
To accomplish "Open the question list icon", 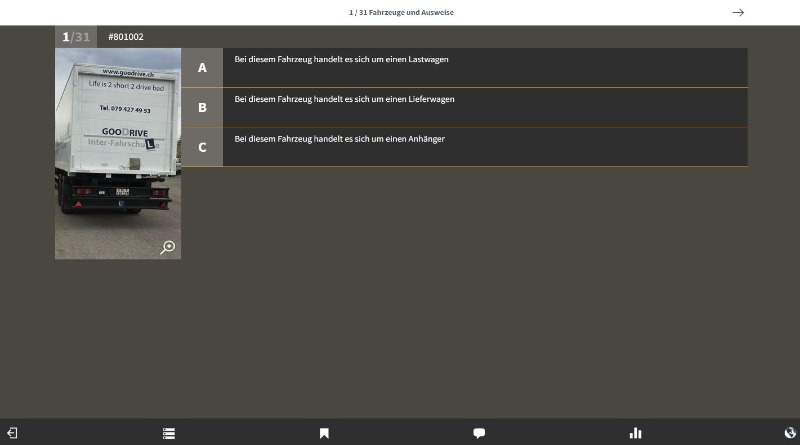I will click(x=169, y=433).
